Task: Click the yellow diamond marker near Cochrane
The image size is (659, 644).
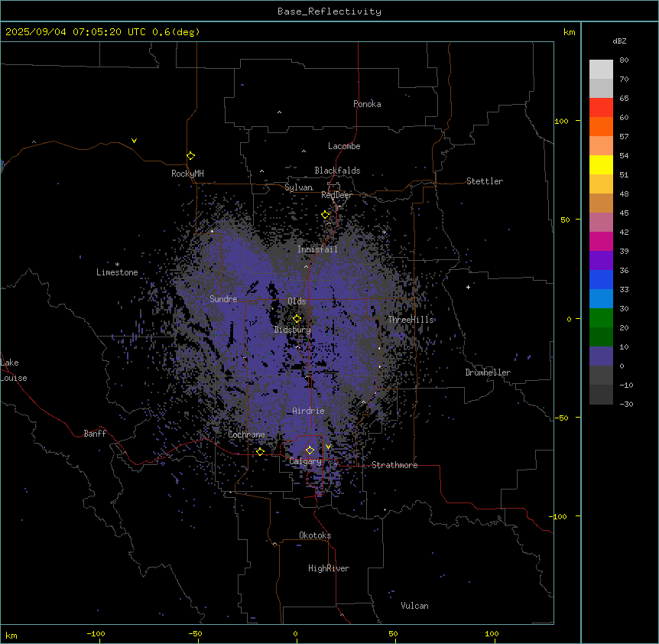Action: [260, 451]
